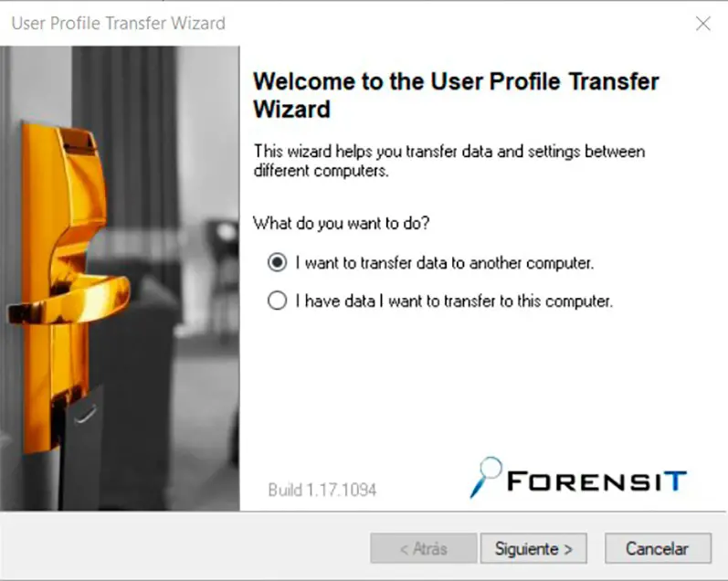The height and width of the screenshot is (581, 728).
Task: Click the greyed-out Atrás button
Action: tap(424, 548)
